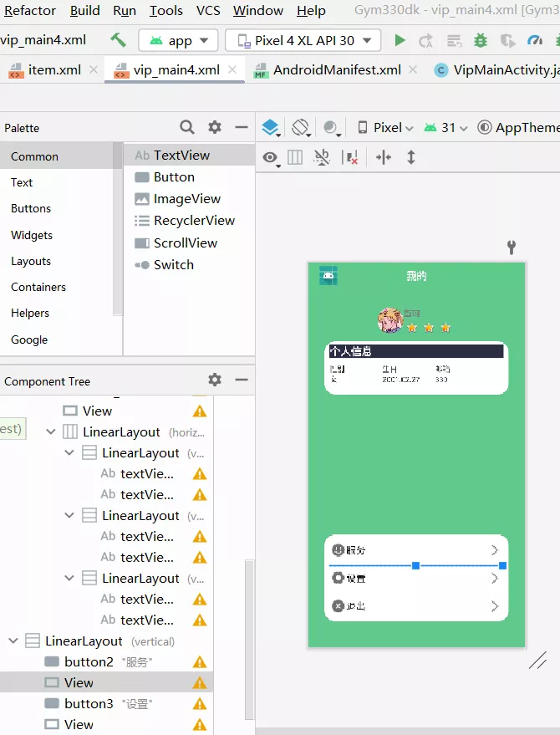Change preview orientation icon
The image size is (560, 735).
302,127
